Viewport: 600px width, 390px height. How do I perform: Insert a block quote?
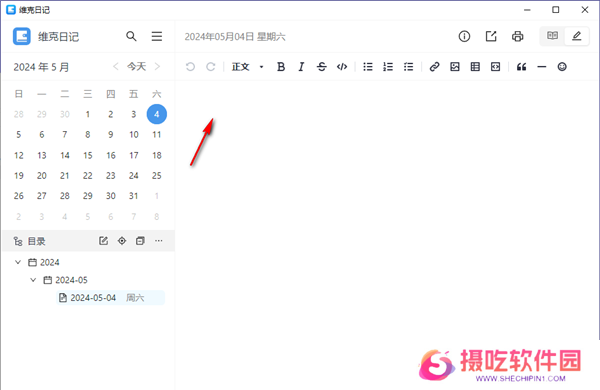tap(521, 67)
